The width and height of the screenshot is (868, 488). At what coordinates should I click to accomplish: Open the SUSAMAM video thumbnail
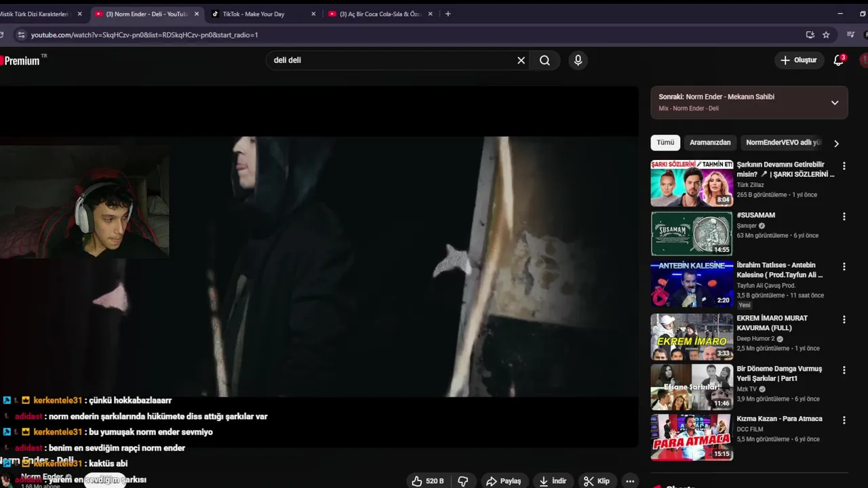click(692, 234)
